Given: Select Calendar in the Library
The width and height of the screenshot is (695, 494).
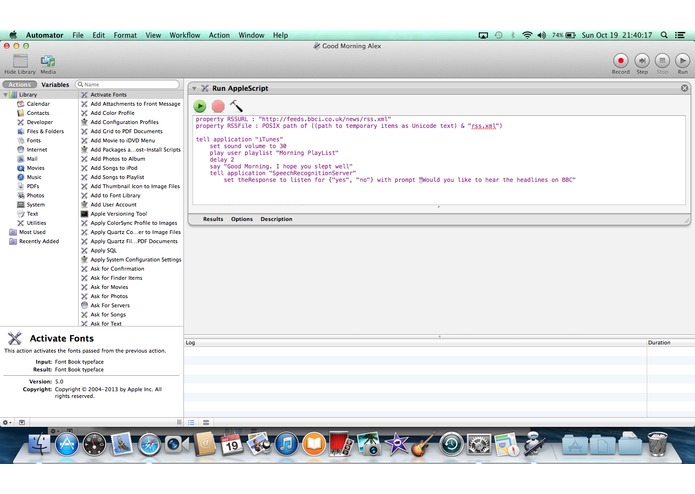Looking at the screenshot, I should click(x=38, y=104).
